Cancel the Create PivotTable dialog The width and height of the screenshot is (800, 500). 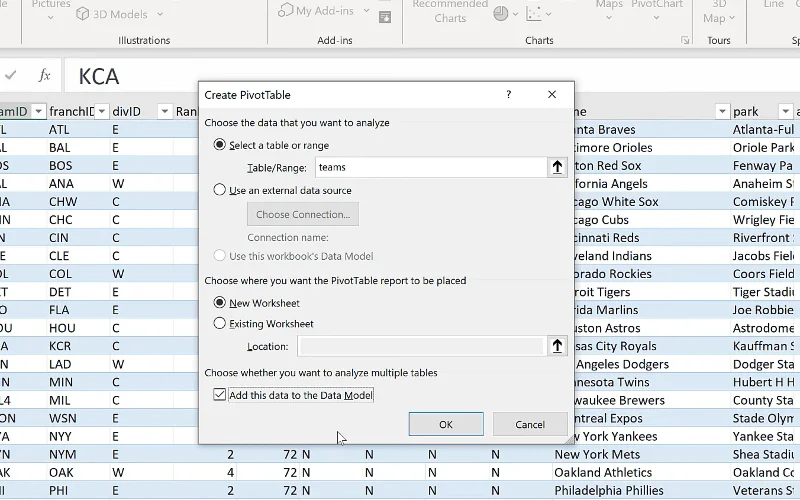[x=530, y=424]
